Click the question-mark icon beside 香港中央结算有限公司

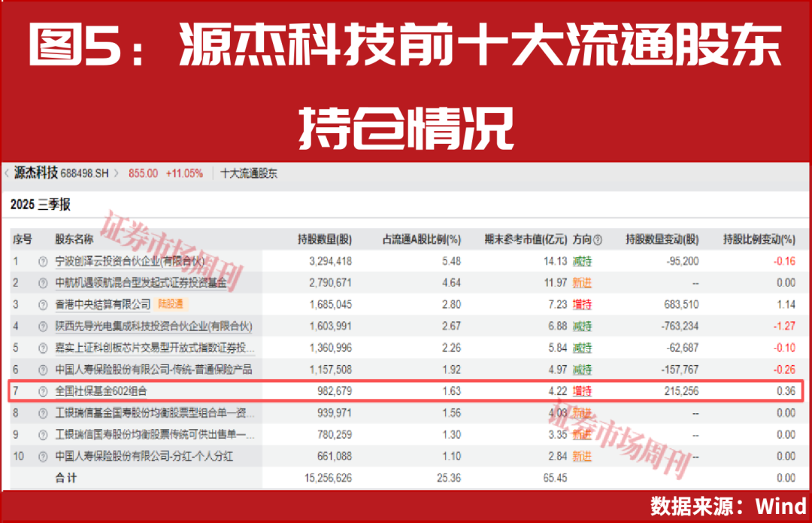coord(42,305)
